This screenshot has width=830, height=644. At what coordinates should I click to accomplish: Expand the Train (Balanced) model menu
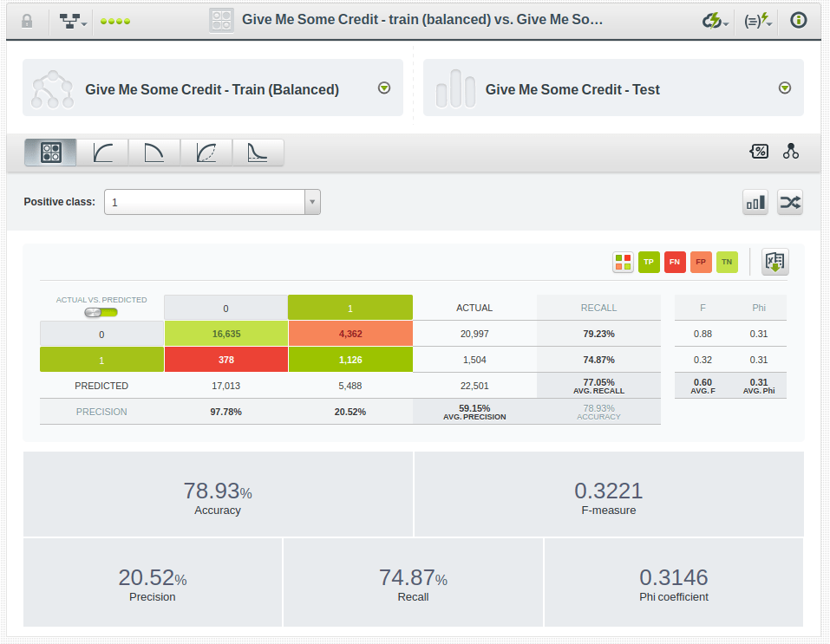point(384,88)
